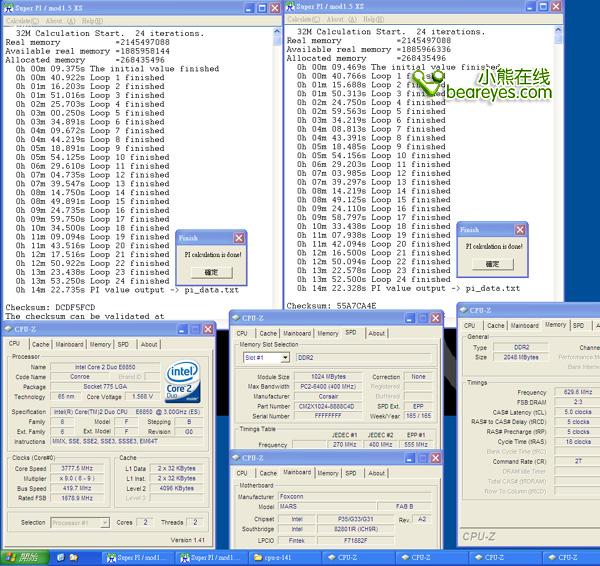Click the CPU-Z title icon in the CPU tab window

click(x=8, y=329)
